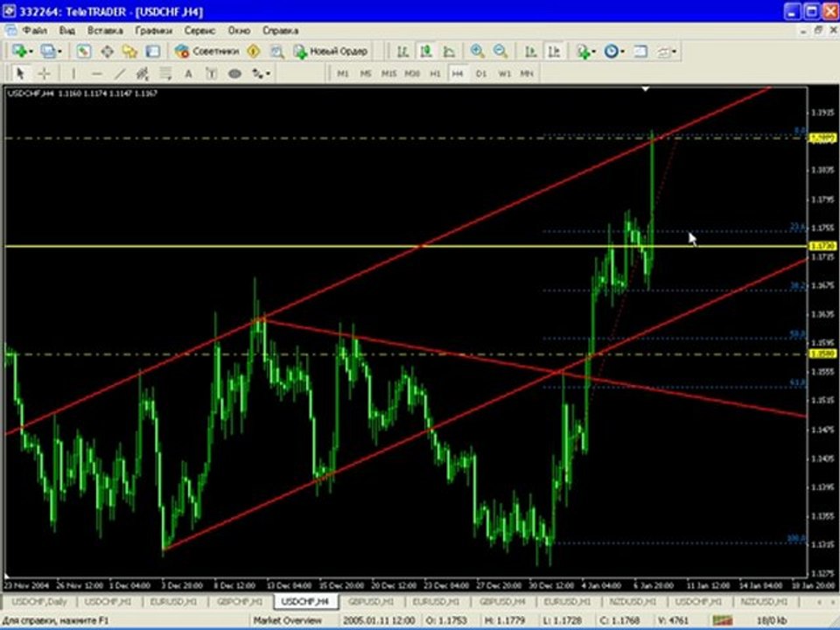840x630 pixels.
Task: Click the connection status bars indicator
Action: point(722,619)
